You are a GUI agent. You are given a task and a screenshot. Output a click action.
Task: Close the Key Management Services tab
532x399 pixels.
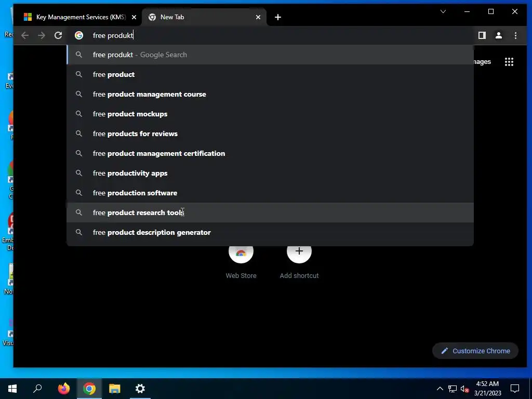click(x=134, y=17)
